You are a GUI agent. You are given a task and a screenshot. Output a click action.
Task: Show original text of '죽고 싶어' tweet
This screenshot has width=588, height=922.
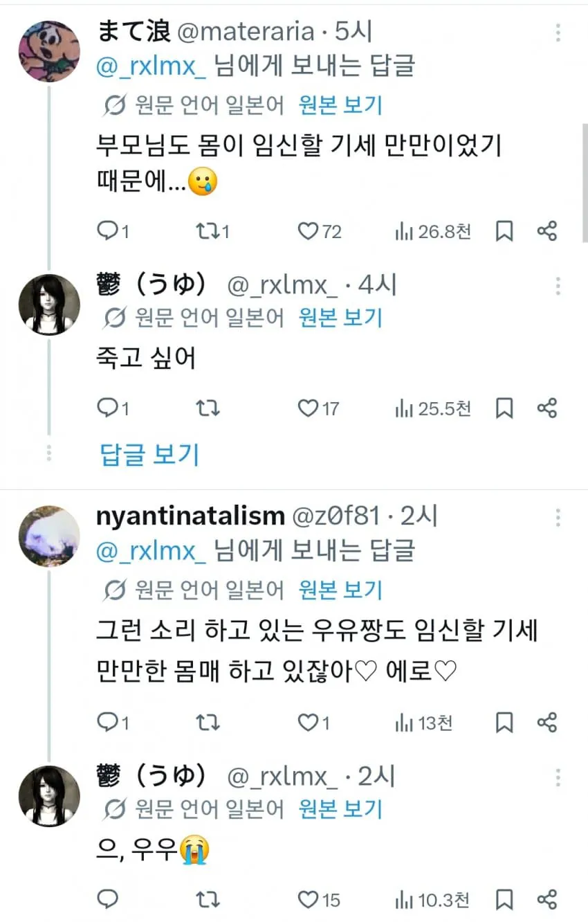tap(340, 318)
